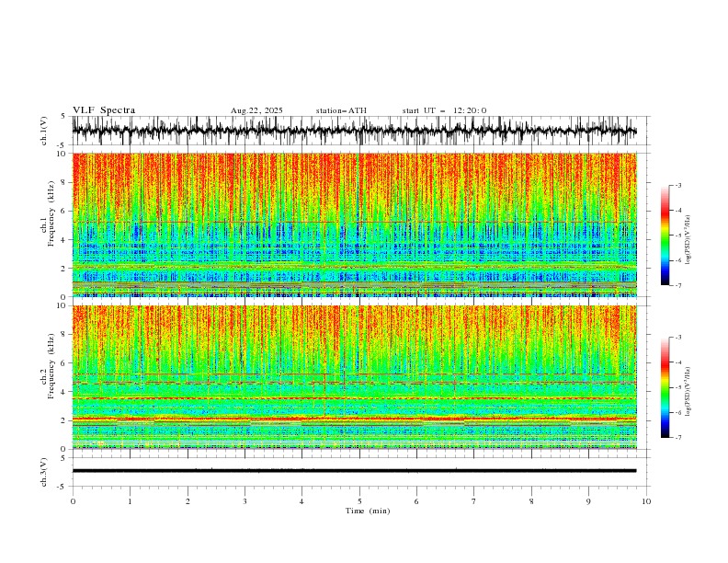
Task: Click the time axis tick label 5
Action: coord(359,501)
